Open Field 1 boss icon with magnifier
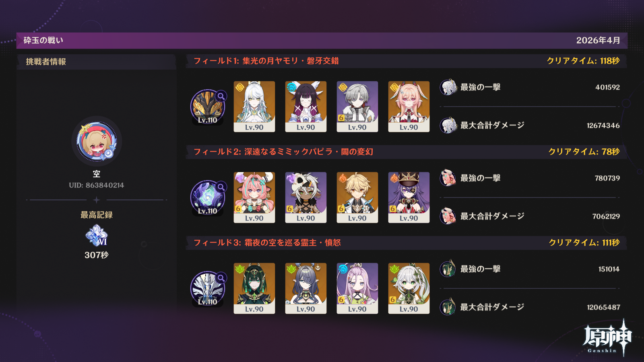 (208, 107)
